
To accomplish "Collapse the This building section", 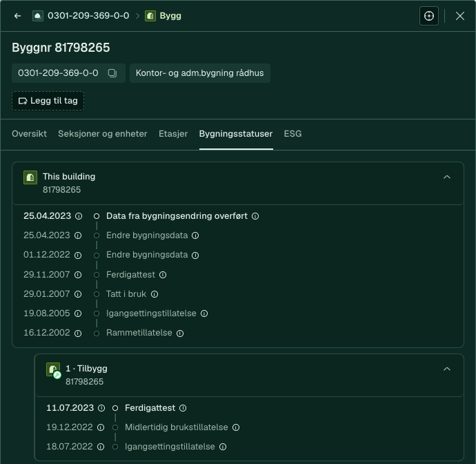I will coord(447,177).
